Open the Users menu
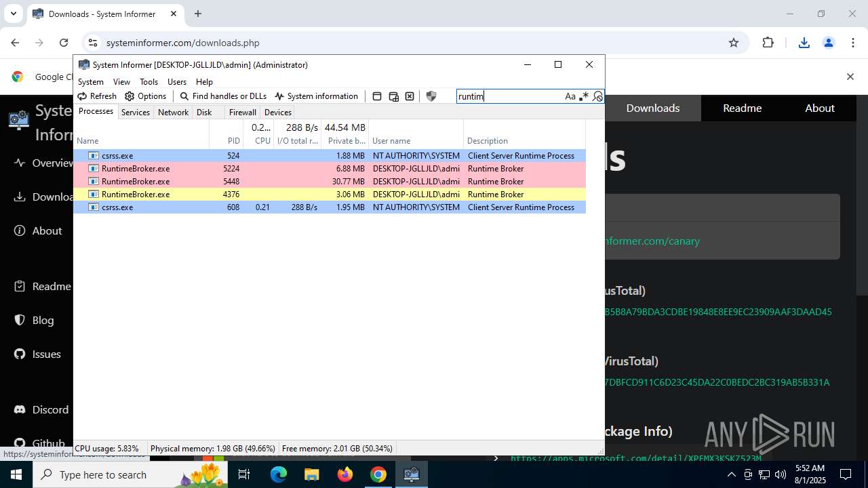The image size is (868, 488). (x=177, y=81)
